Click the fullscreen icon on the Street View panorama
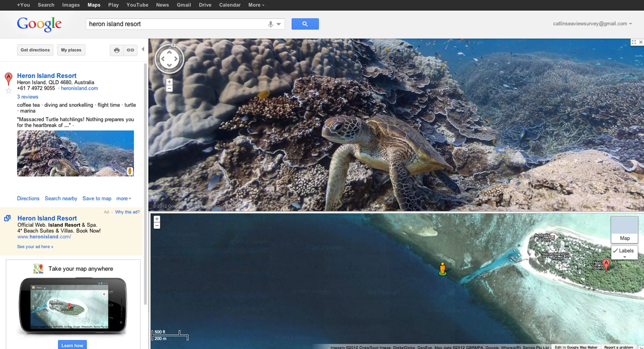This screenshot has height=349, width=644. tap(634, 42)
